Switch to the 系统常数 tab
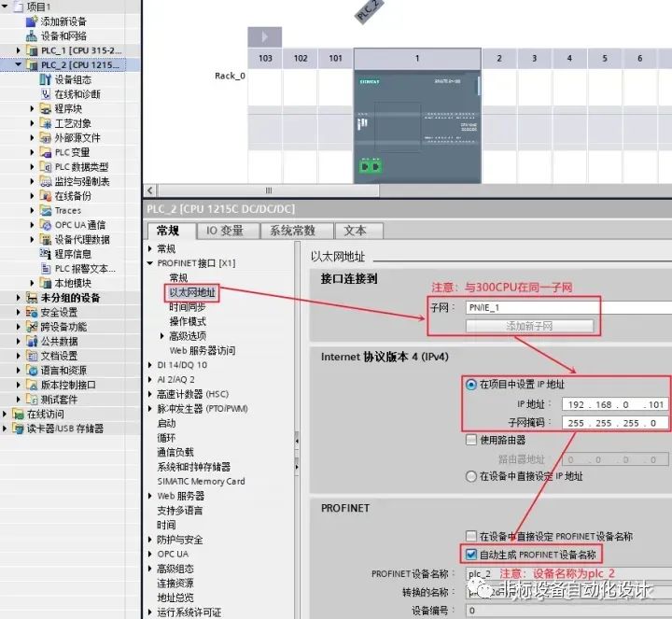 (x=297, y=231)
